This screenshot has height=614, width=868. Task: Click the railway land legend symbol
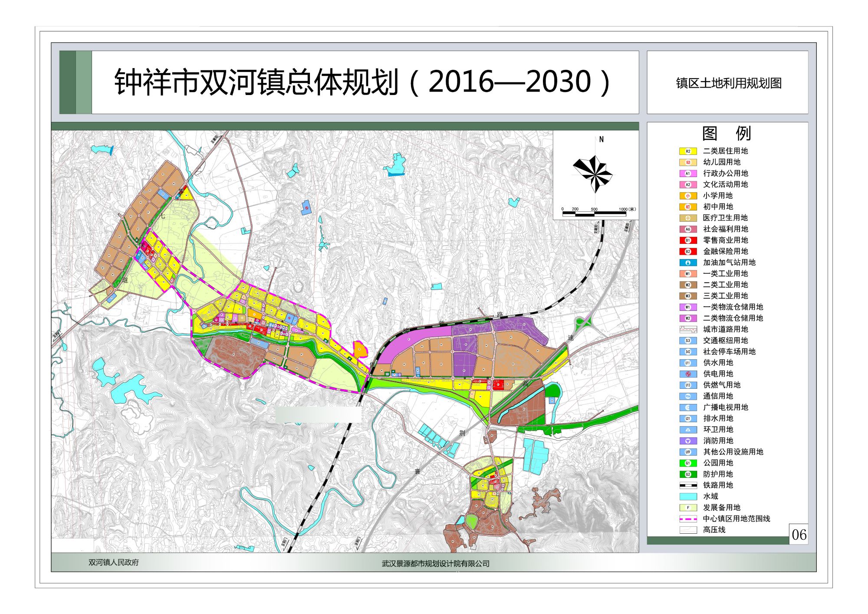(688, 486)
